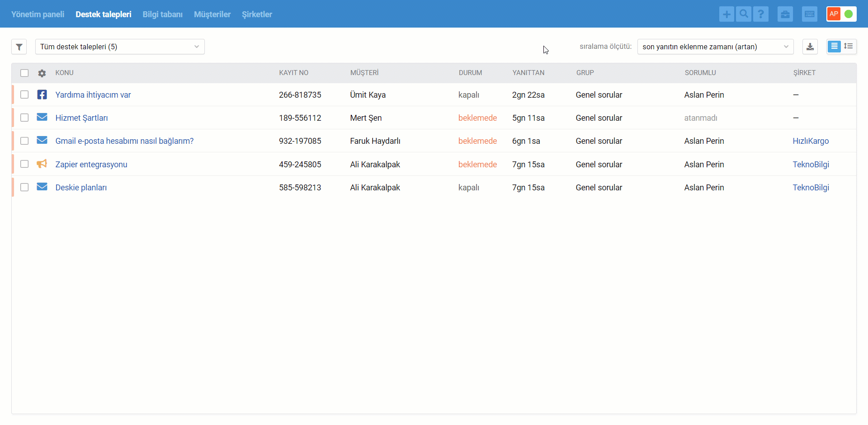Open Şirketler tab
This screenshot has height=425, width=868.
point(257,14)
